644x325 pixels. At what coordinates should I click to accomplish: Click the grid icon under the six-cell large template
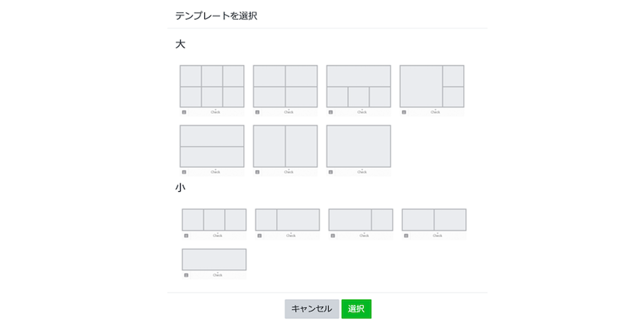coord(184,112)
